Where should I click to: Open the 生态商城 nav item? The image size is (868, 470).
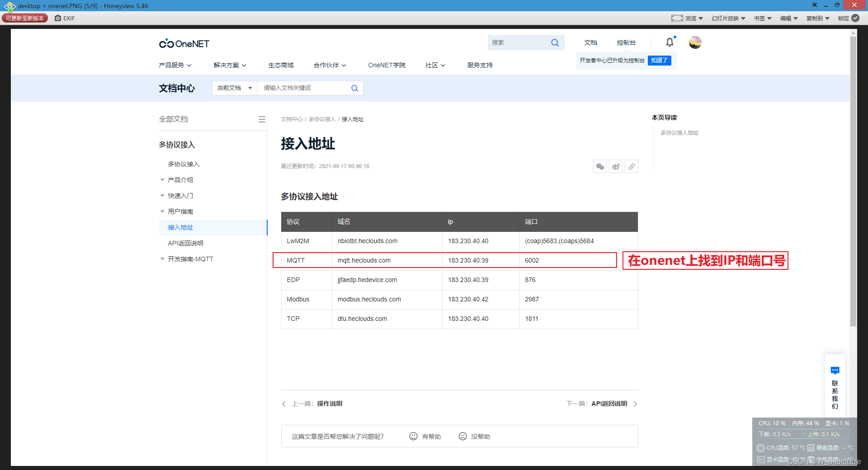tap(281, 65)
